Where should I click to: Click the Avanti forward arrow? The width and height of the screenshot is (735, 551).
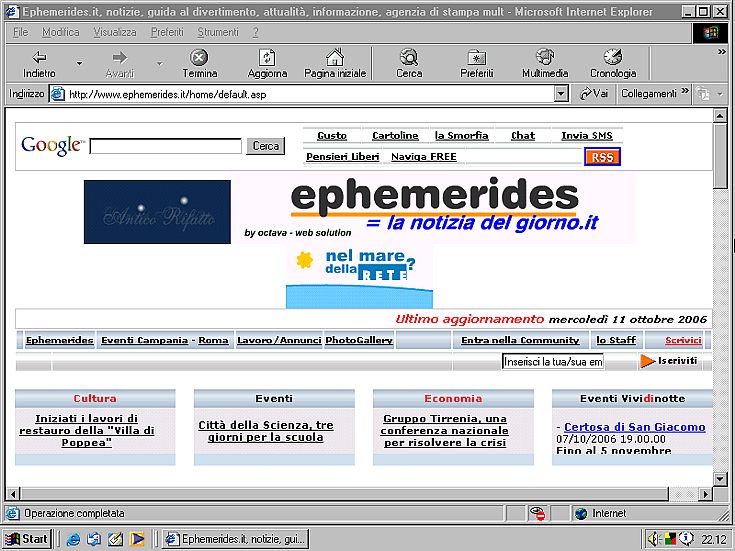point(120,64)
